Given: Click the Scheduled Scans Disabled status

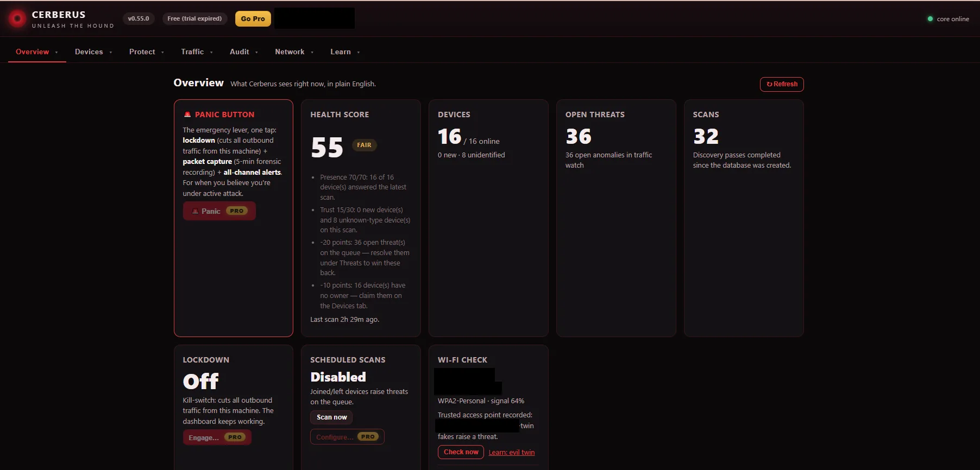Looking at the screenshot, I should pos(338,377).
